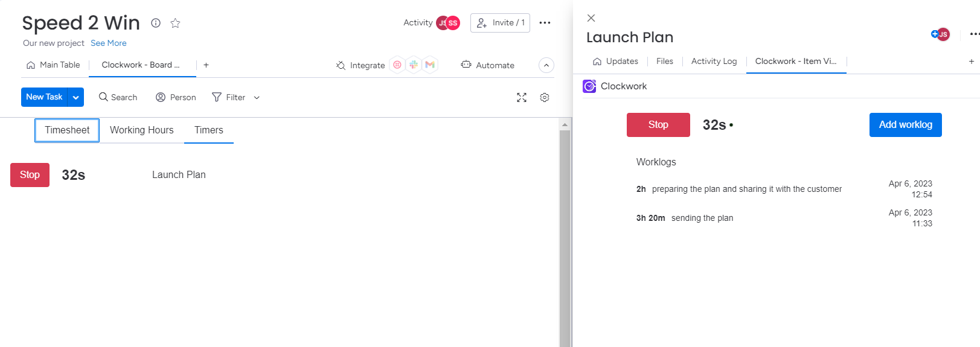Open board view settings gear

[545, 98]
